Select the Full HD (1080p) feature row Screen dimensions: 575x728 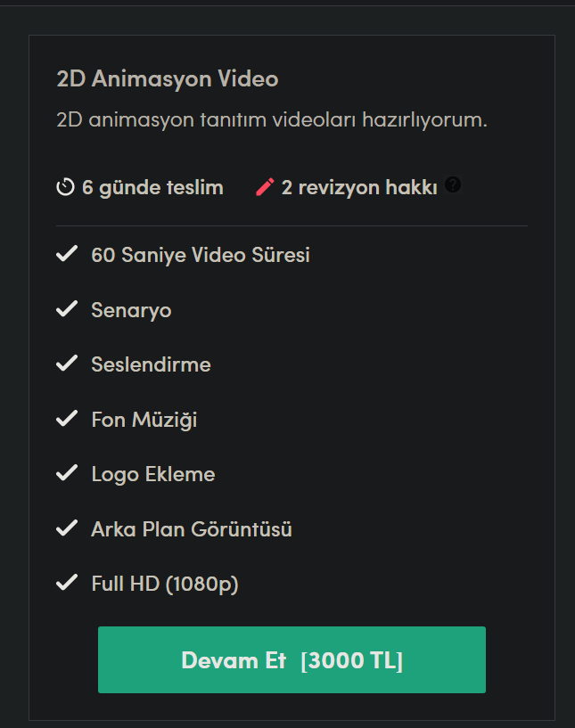click(165, 584)
